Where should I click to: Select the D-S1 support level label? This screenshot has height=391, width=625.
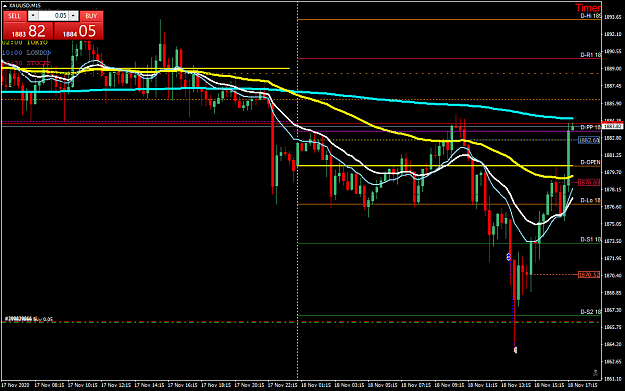[x=590, y=240]
